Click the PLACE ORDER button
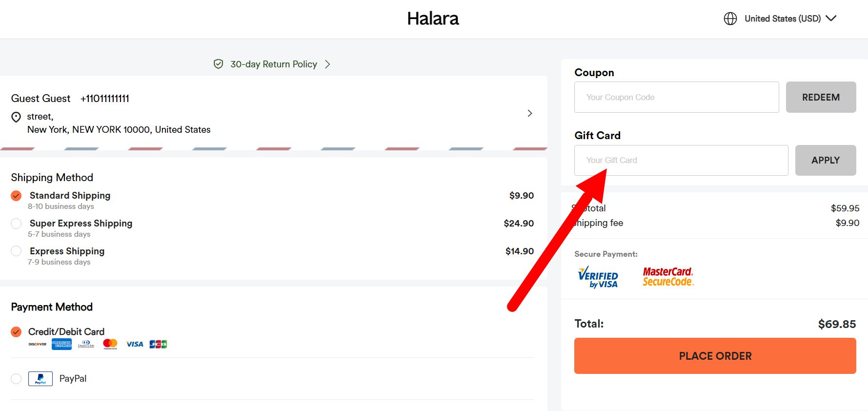Image resolution: width=868 pixels, height=411 pixels. (x=715, y=355)
